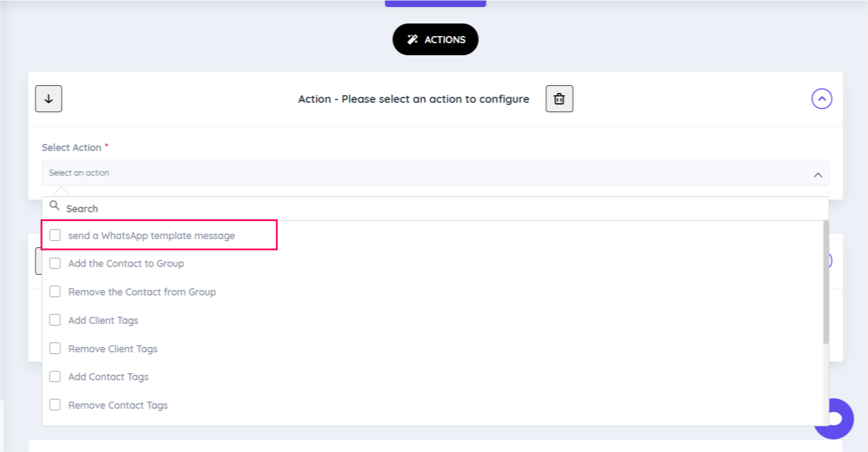Screen dimensions: 868x452
Task: Click the action header title text
Action: tap(413, 99)
